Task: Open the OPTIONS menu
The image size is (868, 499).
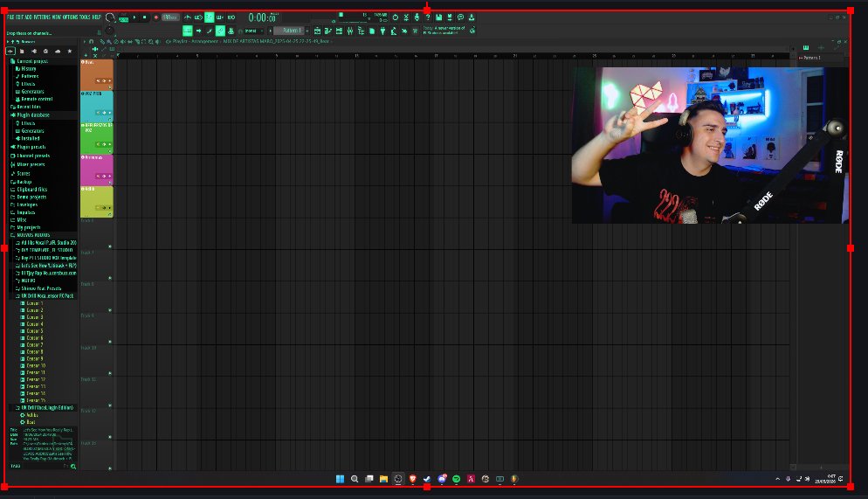Action: click(71, 17)
